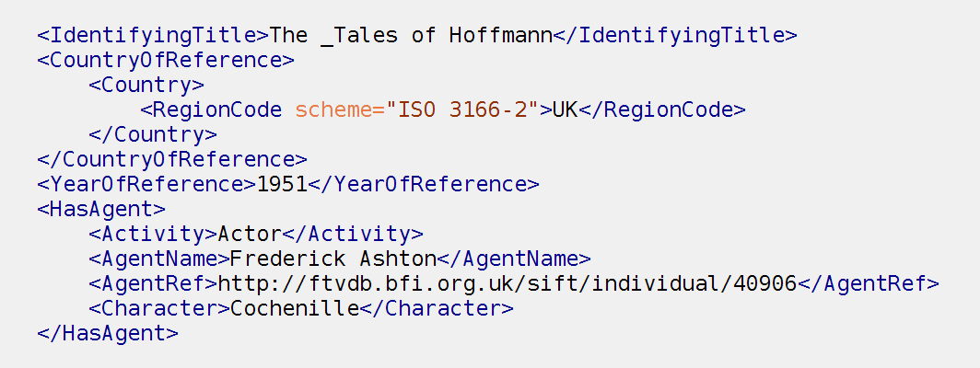Viewport: 980px width, 368px height.
Task: Click the closing Character tag
Action: coord(437,308)
